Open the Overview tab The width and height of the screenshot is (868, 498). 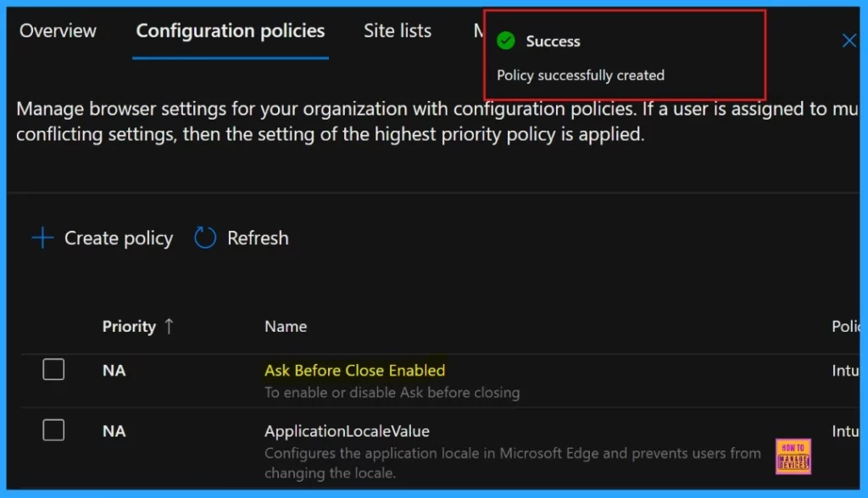(x=58, y=31)
